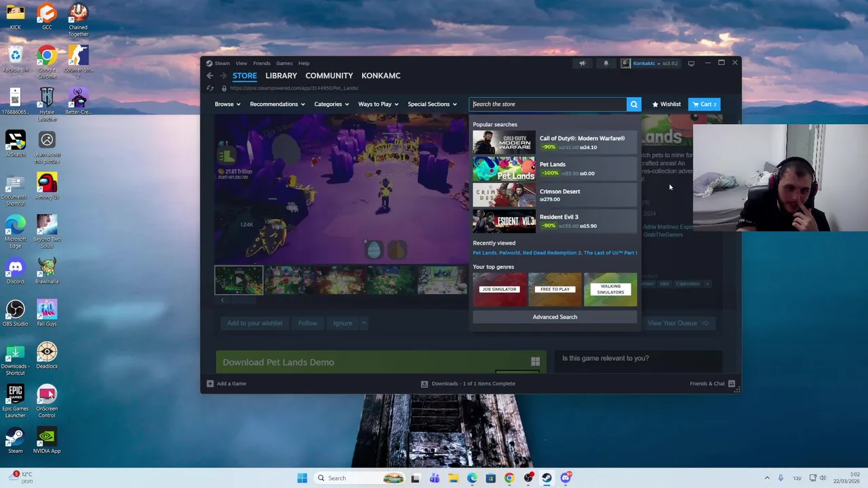This screenshot has width=868, height=488.
Task: Switch to the LIBRARY tab
Action: point(281,76)
